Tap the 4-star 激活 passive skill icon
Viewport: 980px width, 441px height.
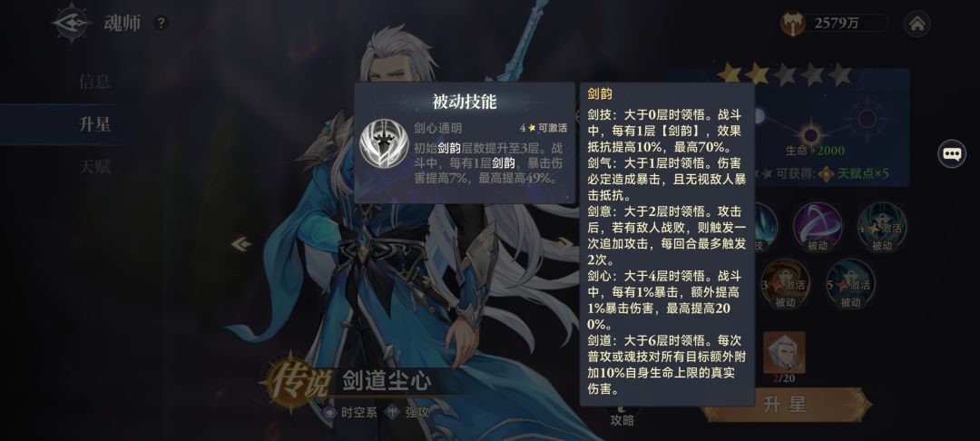click(x=881, y=226)
